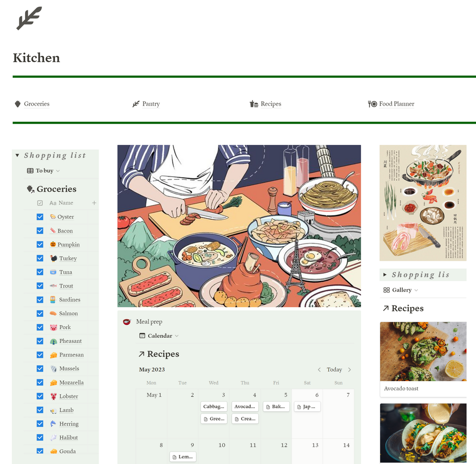The width and height of the screenshot is (476, 464).
Task: Open the To buy view dropdown
Action: (x=43, y=170)
